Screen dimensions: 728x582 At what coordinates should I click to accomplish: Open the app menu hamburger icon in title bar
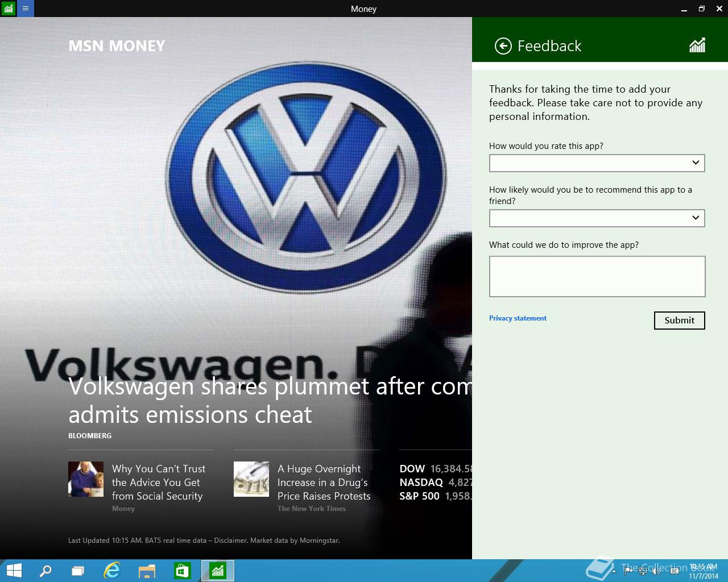[26, 9]
